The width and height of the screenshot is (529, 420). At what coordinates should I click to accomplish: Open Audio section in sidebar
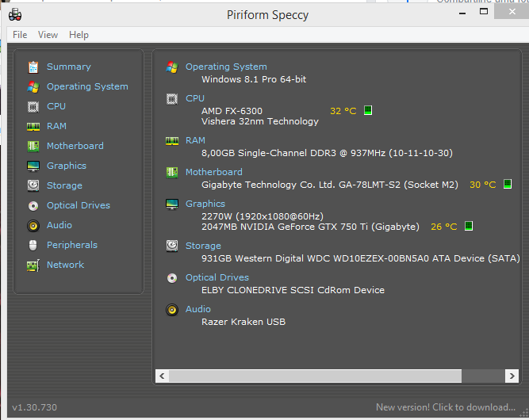(59, 225)
